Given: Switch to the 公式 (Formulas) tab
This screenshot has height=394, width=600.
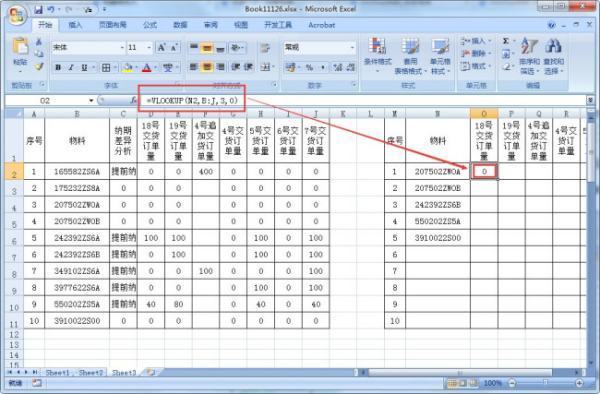Looking at the screenshot, I should click(x=150, y=25).
